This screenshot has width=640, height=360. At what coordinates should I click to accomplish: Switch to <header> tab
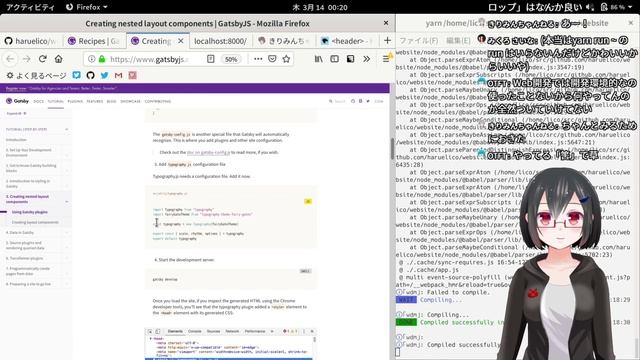point(347,41)
